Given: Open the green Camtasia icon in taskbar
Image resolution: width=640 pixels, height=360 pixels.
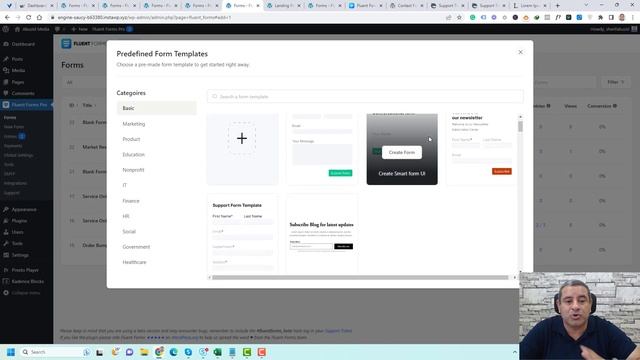Looking at the screenshot, I should coord(247,352).
